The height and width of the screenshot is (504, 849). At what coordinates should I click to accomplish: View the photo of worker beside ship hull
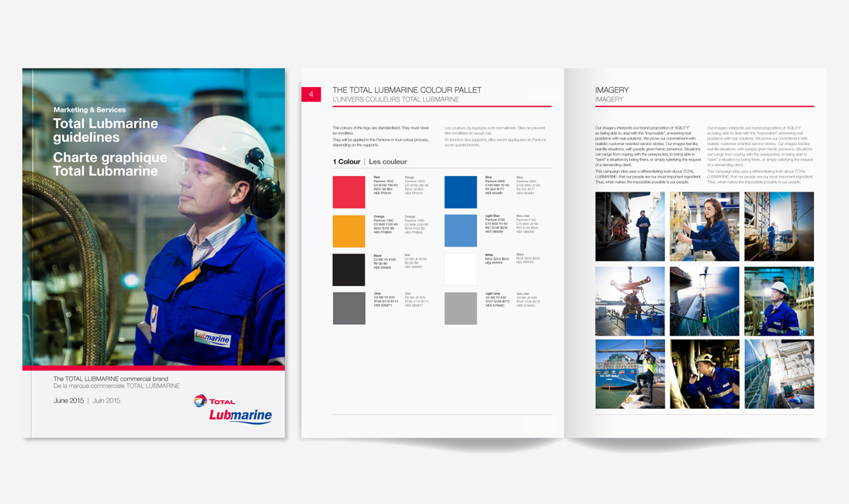click(779, 226)
